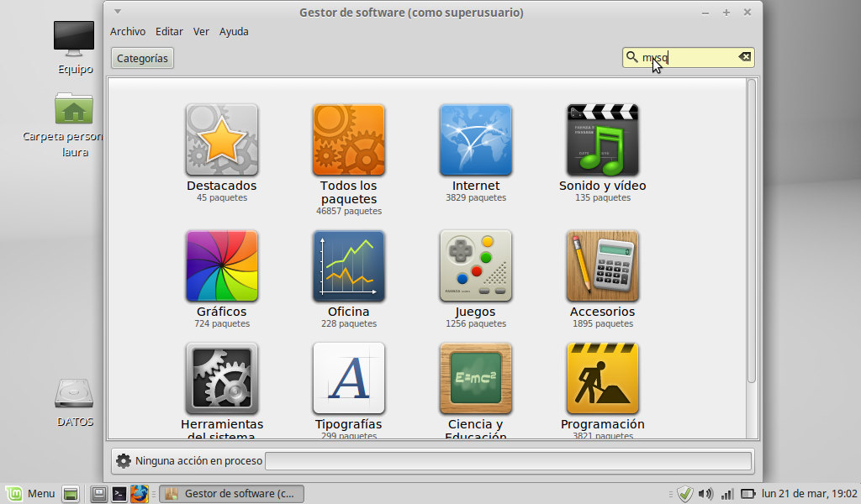This screenshot has width=861, height=504.
Task: Open Sonido y vídeo category
Action: tap(603, 139)
